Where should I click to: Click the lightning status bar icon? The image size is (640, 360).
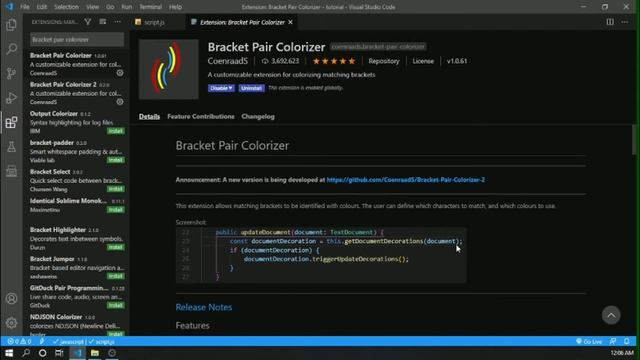coord(42,342)
